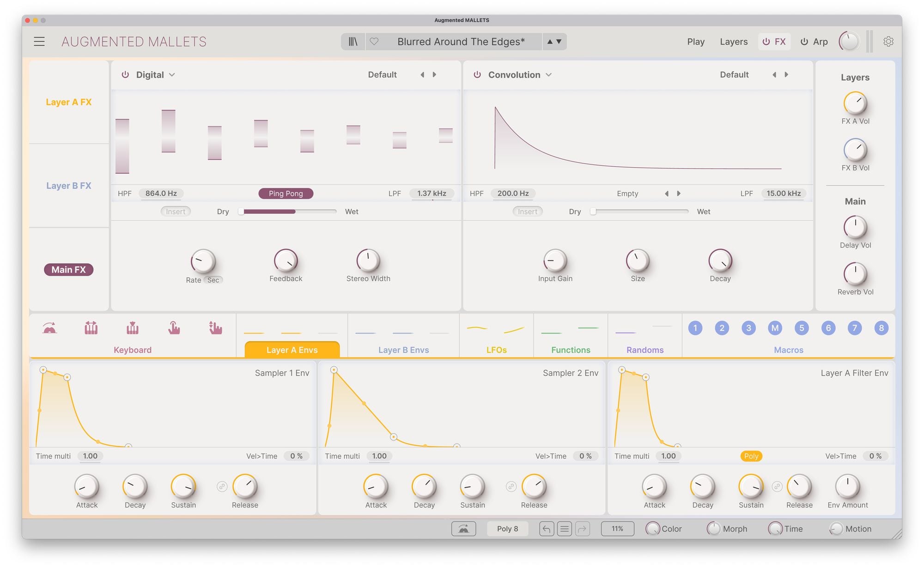Open the Poly 8 polyphony dropdown
Screen dimensions: 924x568
click(x=508, y=529)
